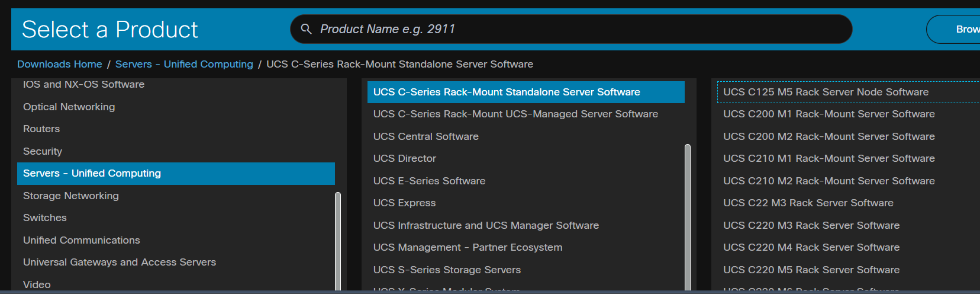Viewport: 980px width, 294px height.
Task: Open UCS C125 M5 Rack Server Node Software
Action: point(848,92)
